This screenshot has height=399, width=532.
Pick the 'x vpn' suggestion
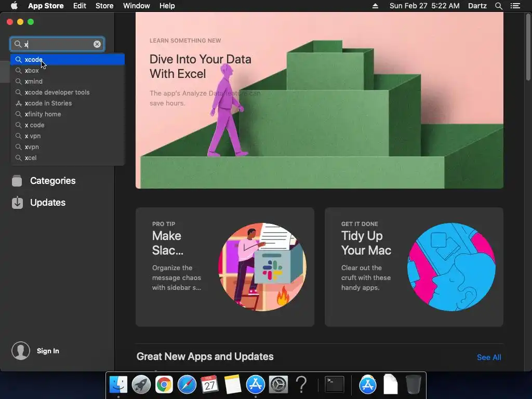point(68,136)
